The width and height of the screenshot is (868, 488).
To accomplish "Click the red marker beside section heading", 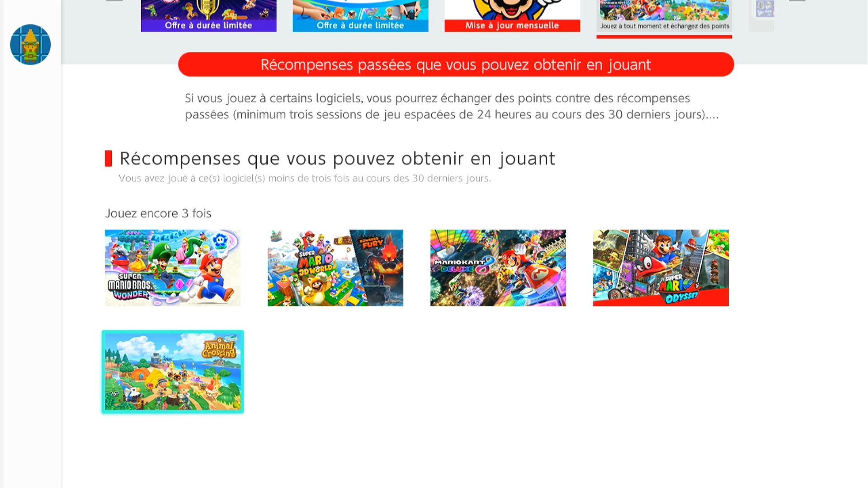I will click(108, 159).
